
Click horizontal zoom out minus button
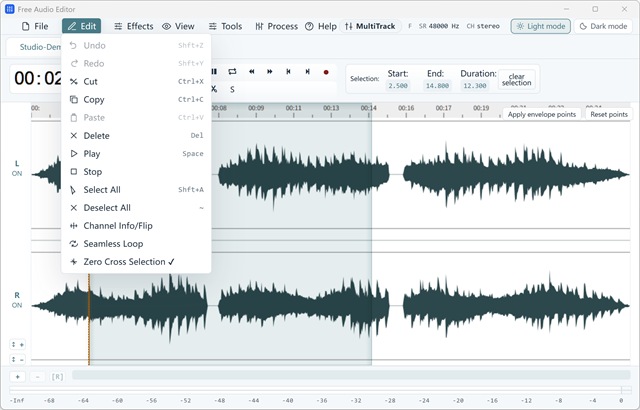click(x=38, y=377)
